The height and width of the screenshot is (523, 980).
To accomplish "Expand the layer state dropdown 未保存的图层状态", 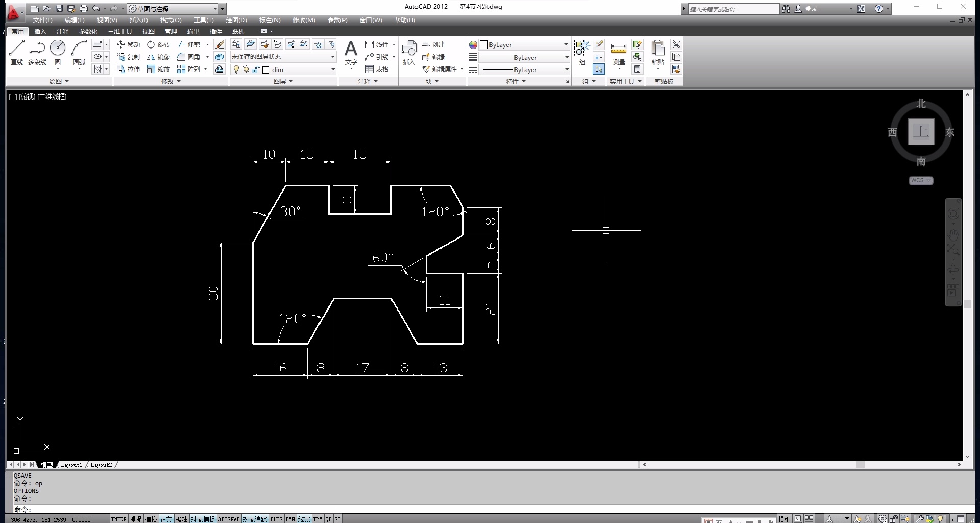I will (x=283, y=57).
